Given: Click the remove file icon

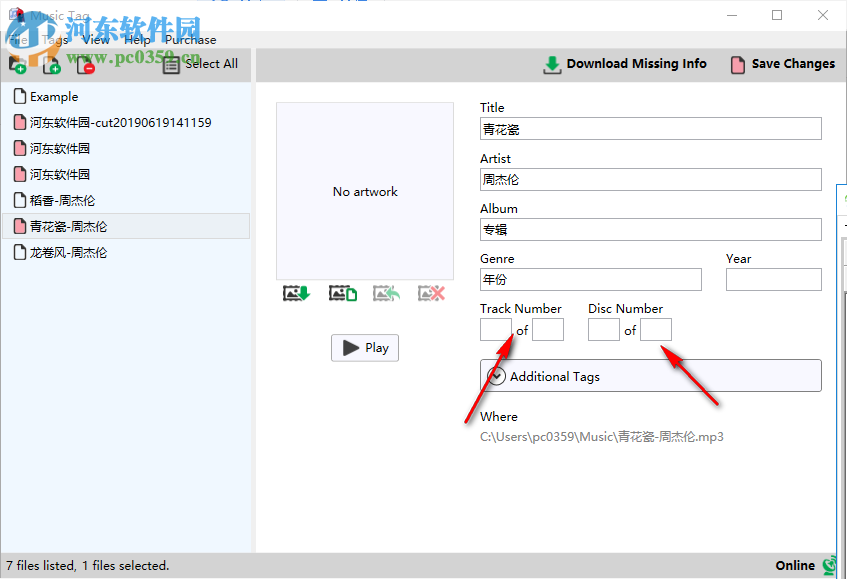Looking at the screenshot, I should coord(85,65).
